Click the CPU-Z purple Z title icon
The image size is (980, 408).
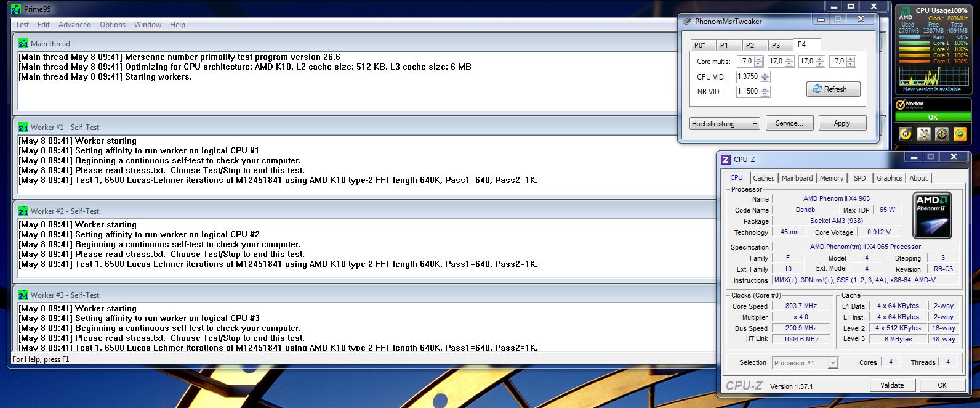(x=726, y=160)
